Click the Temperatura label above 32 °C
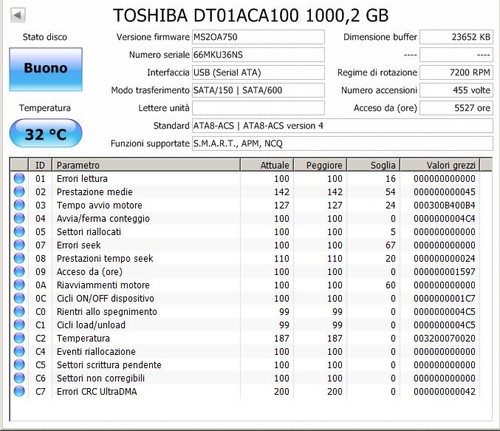 click(45, 108)
